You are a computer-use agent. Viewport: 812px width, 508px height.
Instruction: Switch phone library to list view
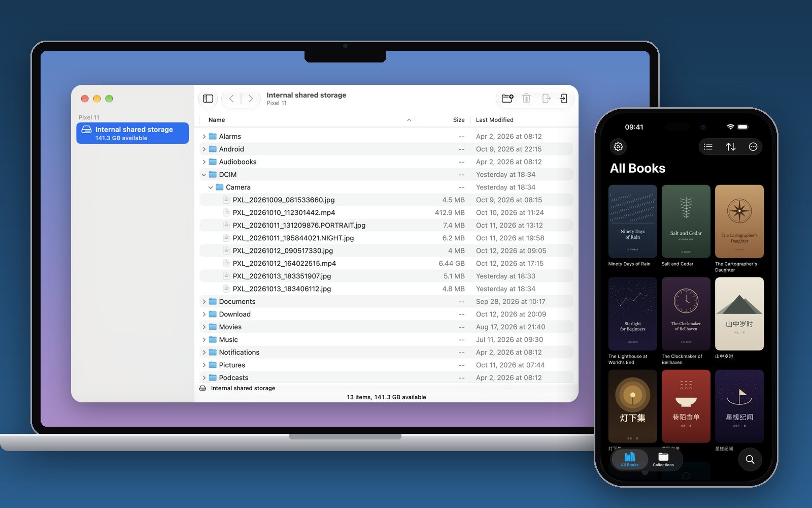click(708, 147)
